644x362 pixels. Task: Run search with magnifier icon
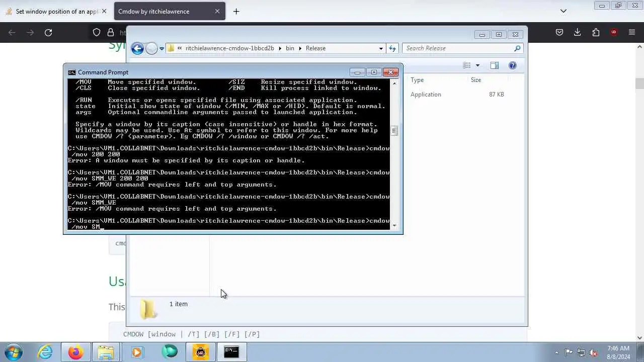point(517,48)
